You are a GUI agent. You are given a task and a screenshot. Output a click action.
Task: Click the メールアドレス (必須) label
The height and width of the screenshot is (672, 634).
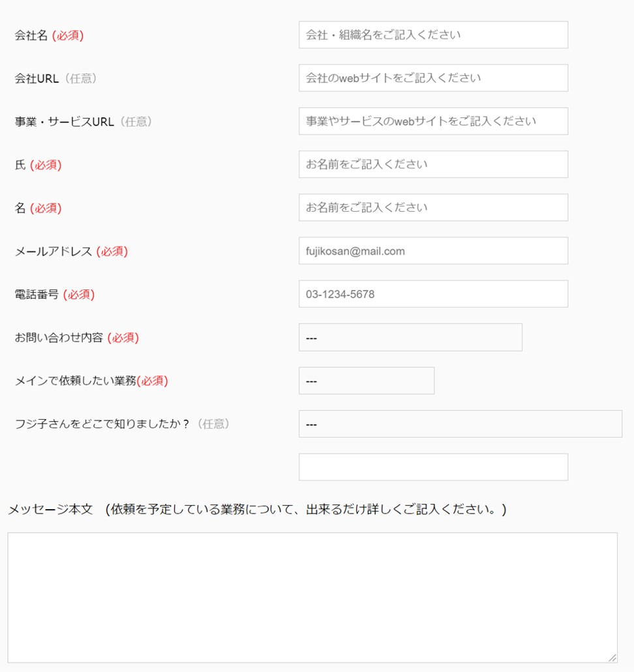[71, 251]
